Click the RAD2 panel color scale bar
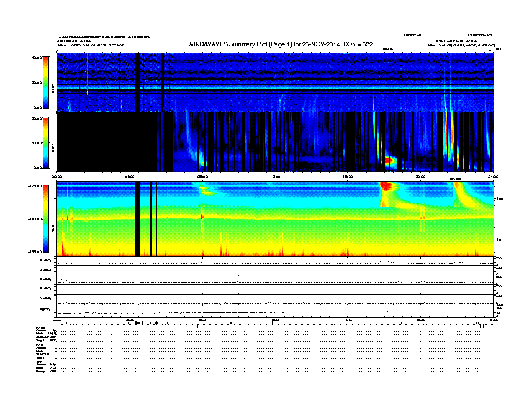This screenshot has width=532, height=411. coord(46,83)
